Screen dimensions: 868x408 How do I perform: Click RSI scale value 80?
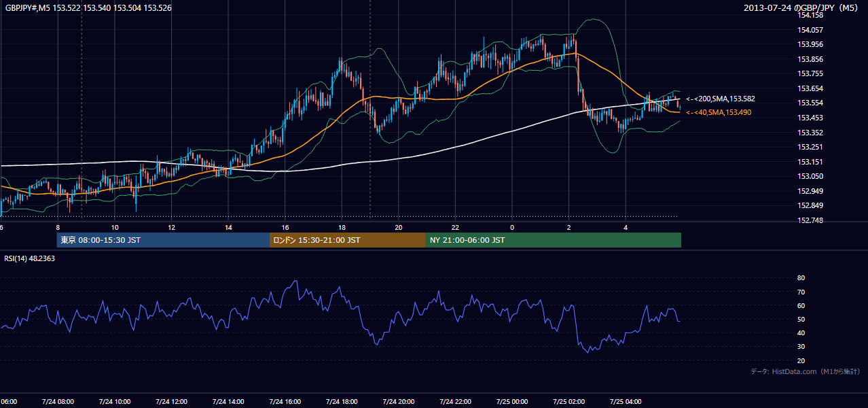point(801,278)
